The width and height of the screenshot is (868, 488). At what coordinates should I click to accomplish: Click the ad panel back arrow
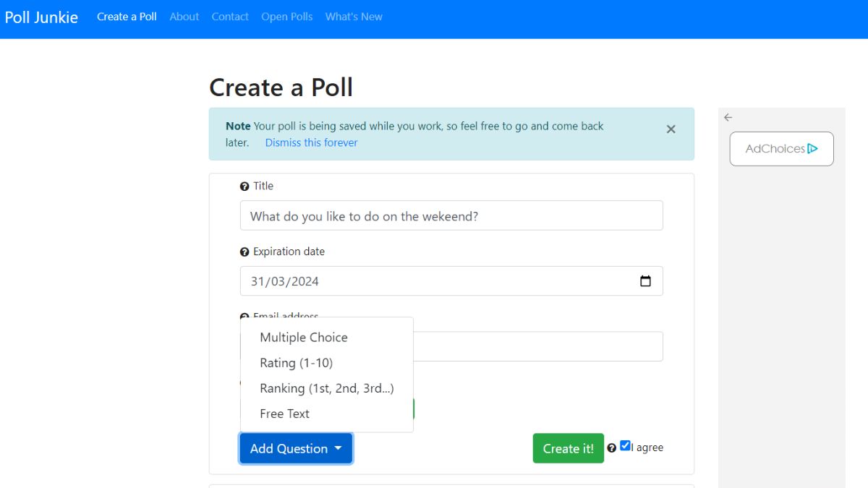[x=728, y=118]
